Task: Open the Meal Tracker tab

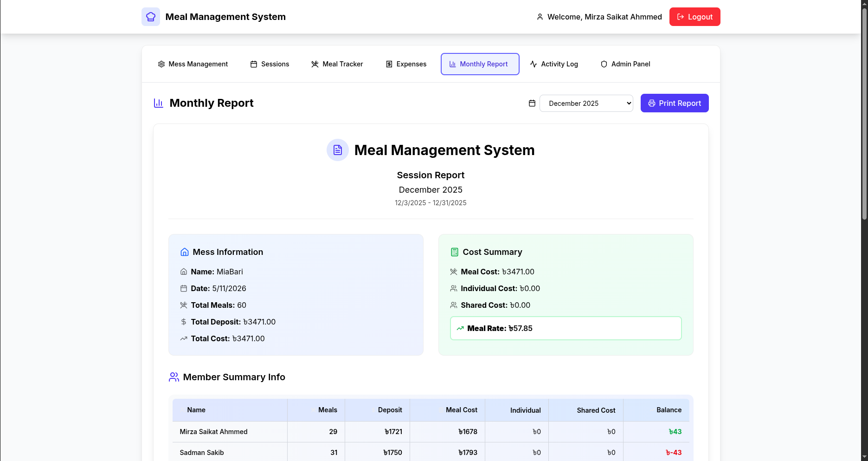Action: click(337, 64)
